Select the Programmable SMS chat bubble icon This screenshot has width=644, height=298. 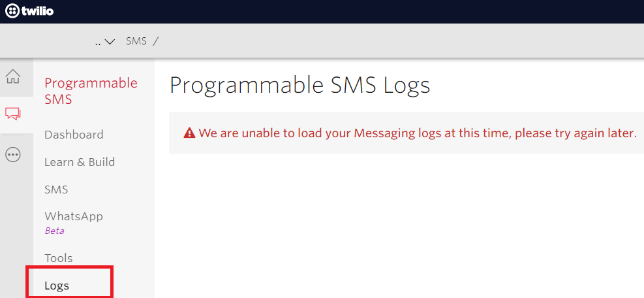[x=13, y=114]
